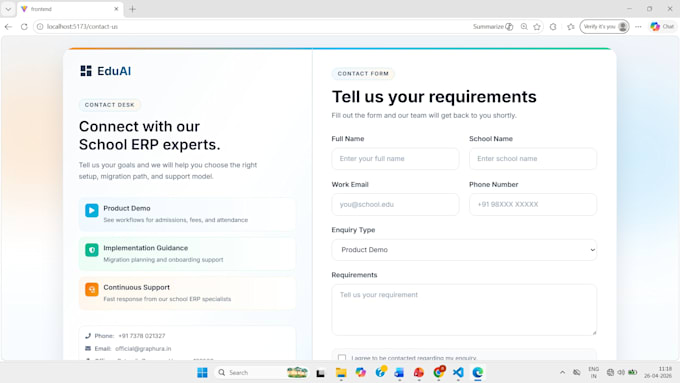The image size is (680, 383).
Task: Click the phone handset icon beside Phone
Action: click(x=88, y=336)
